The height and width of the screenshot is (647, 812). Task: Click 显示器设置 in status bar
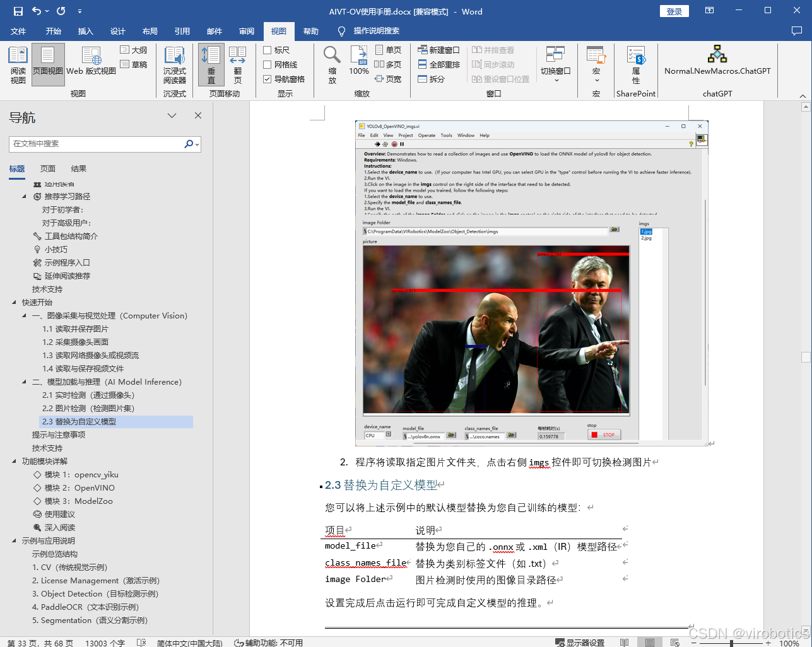(x=580, y=643)
